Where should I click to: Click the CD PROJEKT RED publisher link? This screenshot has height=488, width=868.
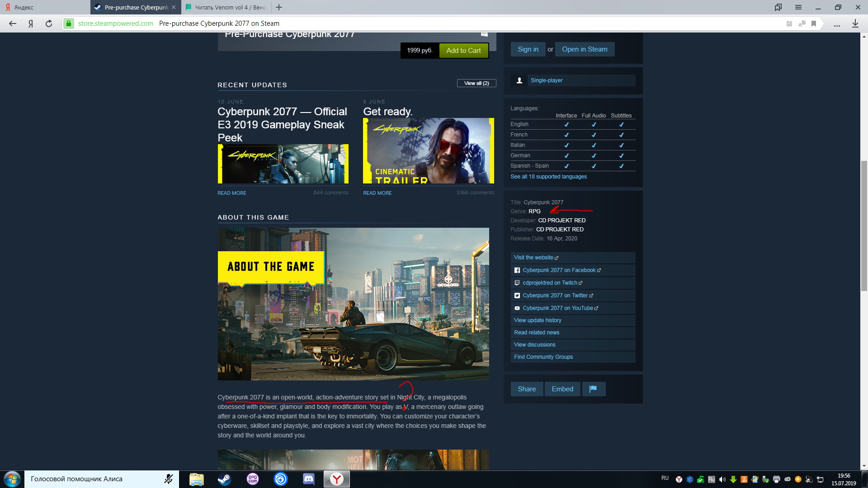560,230
